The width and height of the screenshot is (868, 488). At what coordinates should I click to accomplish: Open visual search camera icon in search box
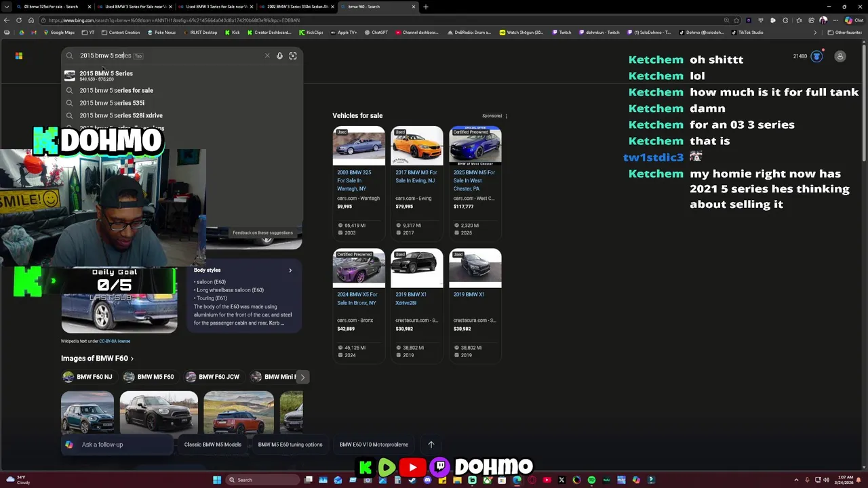click(x=293, y=56)
